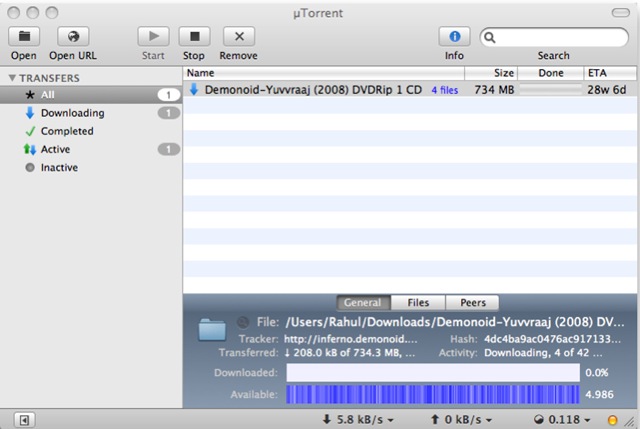
Task: Click the magnifier icon in search
Action: coord(490,38)
